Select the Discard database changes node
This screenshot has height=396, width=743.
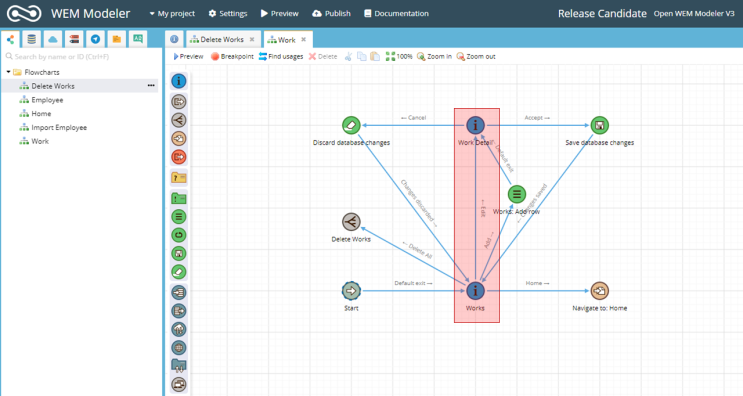[x=351, y=126]
